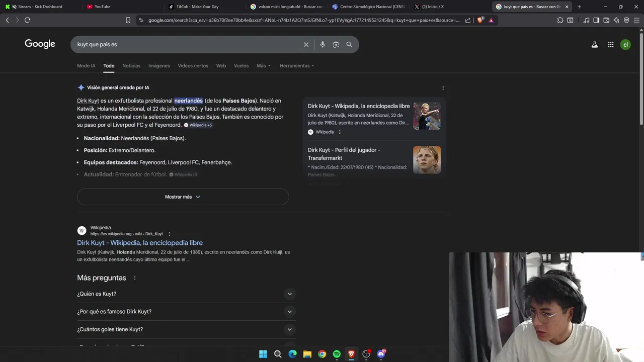Select the Web search tab
The width and height of the screenshot is (644, 362).
[221, 66]
